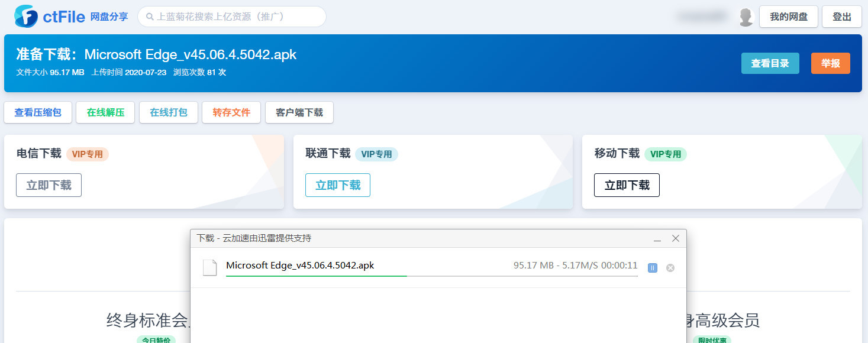Click the user avatar icon
The height and width of the screenshot is (343, 868).
coord(746,17)
